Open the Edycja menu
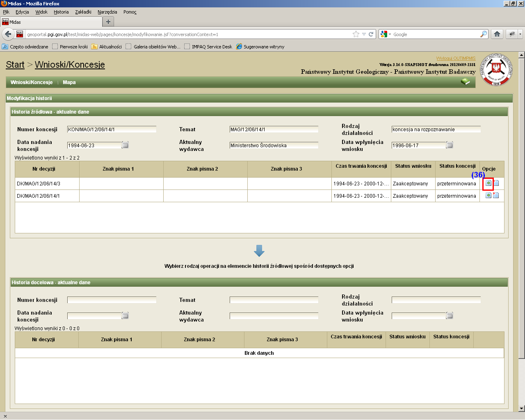Image resolution: width=525 pixels, height=420 pixels. [x=22, y=12]
